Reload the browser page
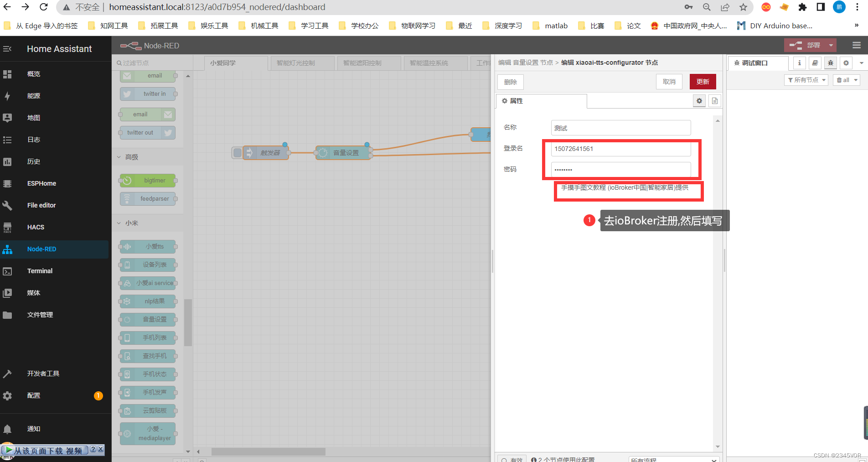Image resolution: width=868 pixels, height=462 pixels. point(44,7)
